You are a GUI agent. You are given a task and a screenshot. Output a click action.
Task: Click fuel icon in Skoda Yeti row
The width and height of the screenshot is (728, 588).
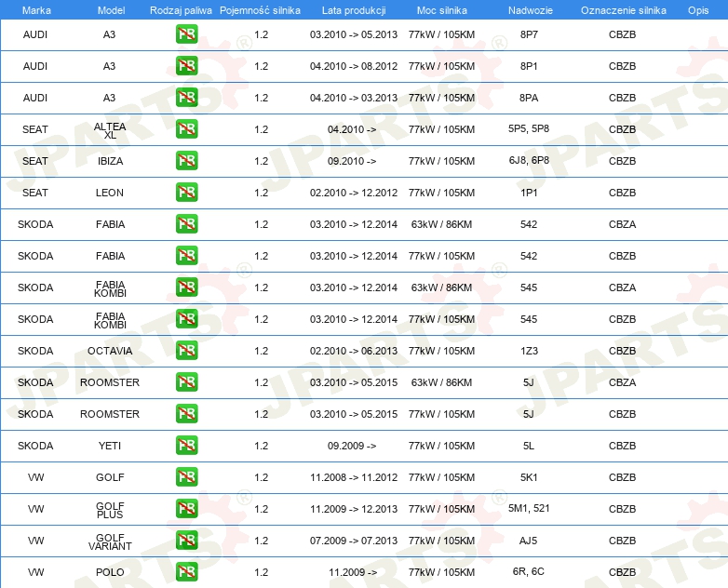(x=186, y=445)
